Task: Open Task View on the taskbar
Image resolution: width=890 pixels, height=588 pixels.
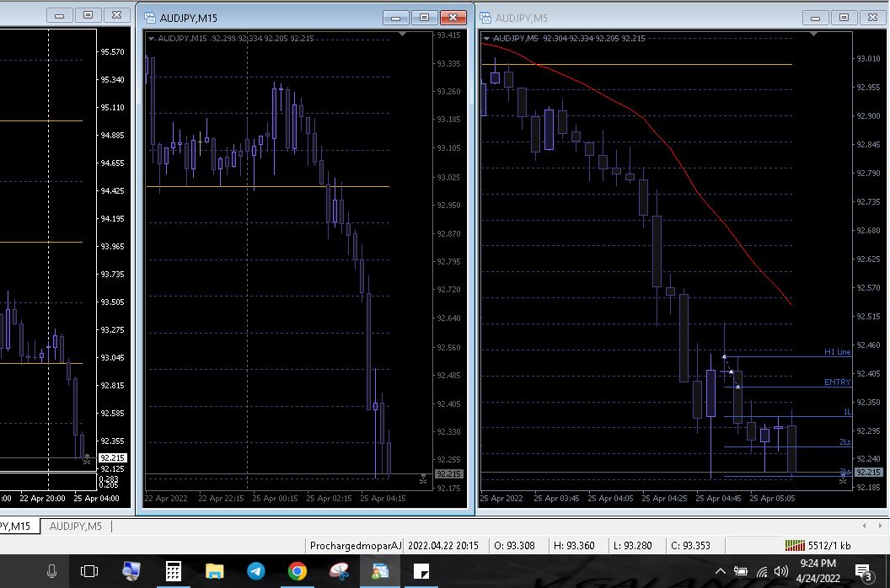Action: [x=89, y=571]
